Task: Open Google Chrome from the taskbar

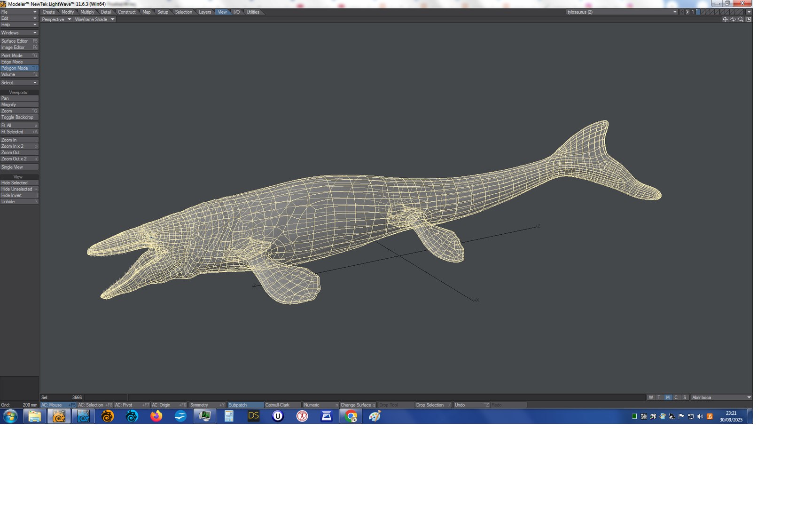Action: [x=351, y=416]
